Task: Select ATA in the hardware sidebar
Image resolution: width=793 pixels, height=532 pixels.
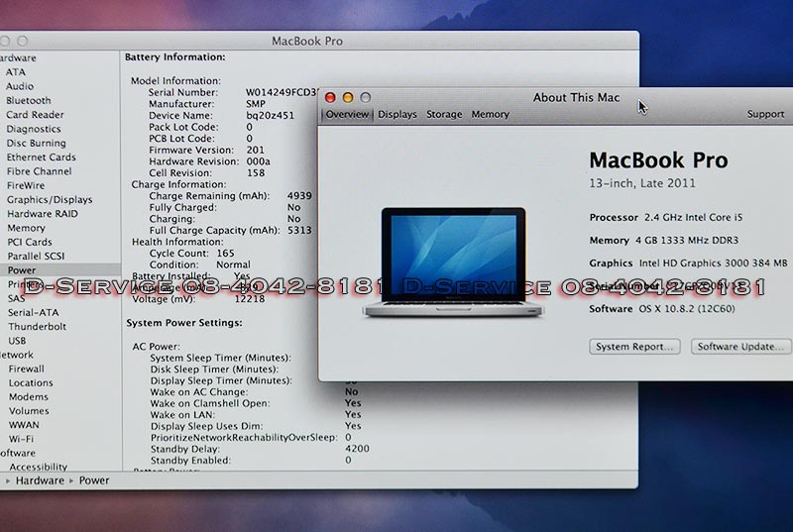Action: [15, 72]
